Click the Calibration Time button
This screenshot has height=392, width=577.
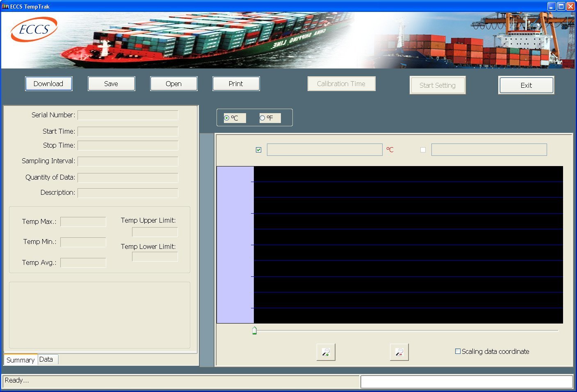[341, 84]
